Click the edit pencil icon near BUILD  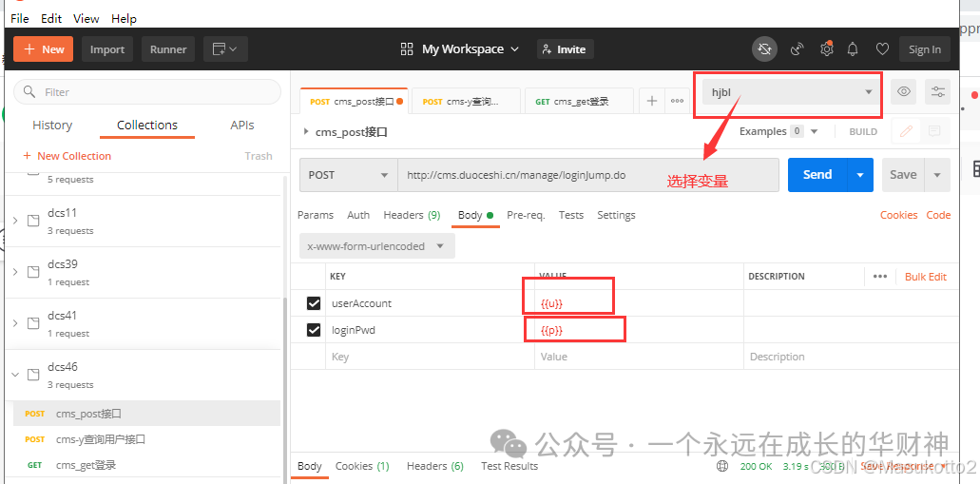906,131
